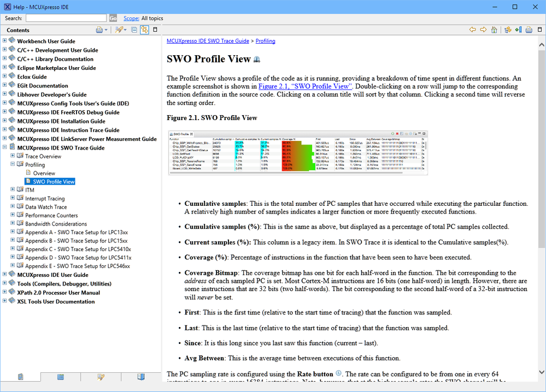Open MCUXpresso IDE Instruction Trace Guide book
This screenshot has width=546, height=392.
(x=68, y=130)
